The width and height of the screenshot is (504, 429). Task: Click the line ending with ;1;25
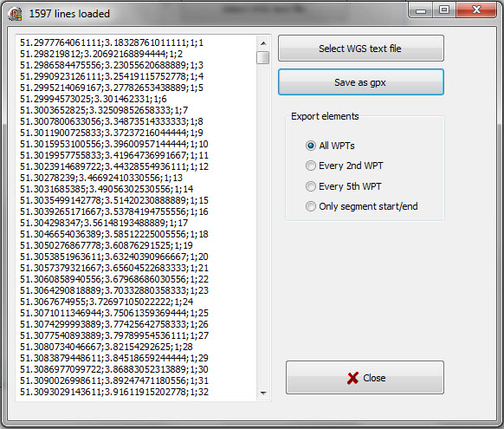pos(114,313)
